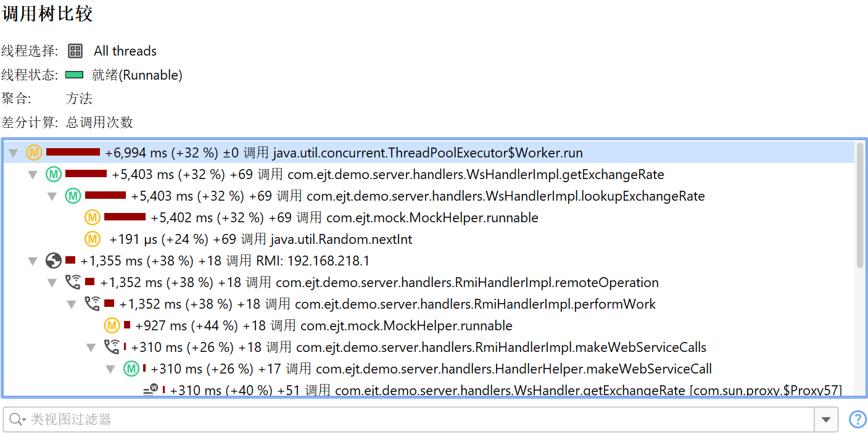Click the globe icon for RMI: 192.168.218.1
The width and height of the screenshot is (868, 434).
point(54,261)
